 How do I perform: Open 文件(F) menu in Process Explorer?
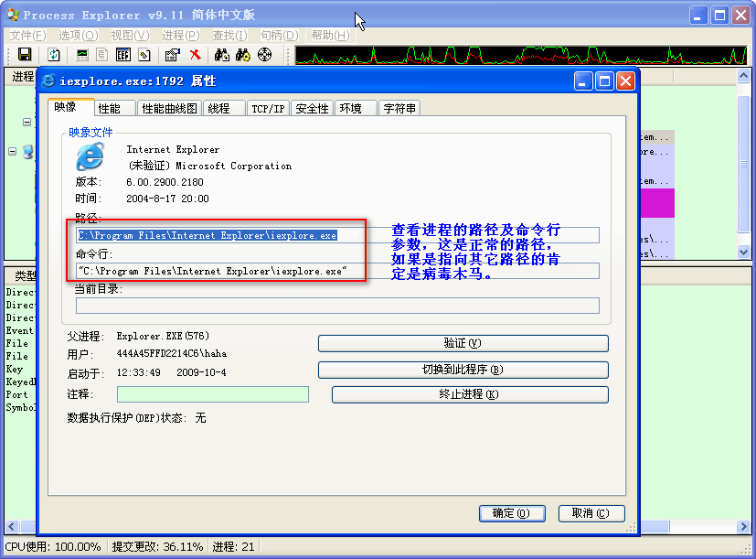[28, 36]
